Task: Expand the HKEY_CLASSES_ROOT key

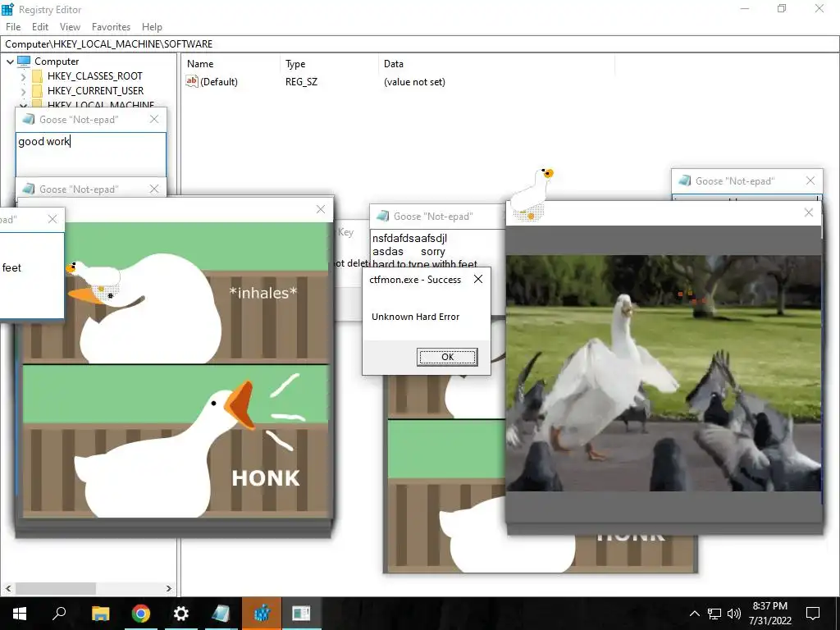Action: click(23, 76)
